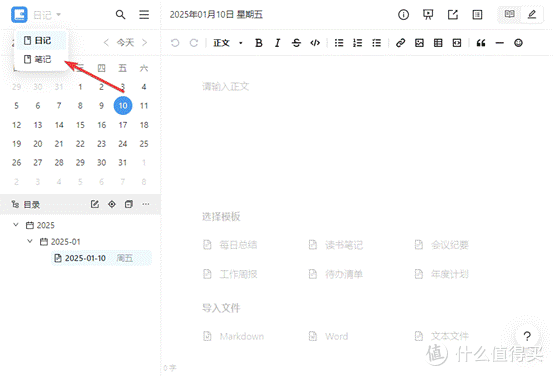Viewport: 553px width, 376px height.
Task: Insert a horizontal rule
Action: tap(499, 43)
